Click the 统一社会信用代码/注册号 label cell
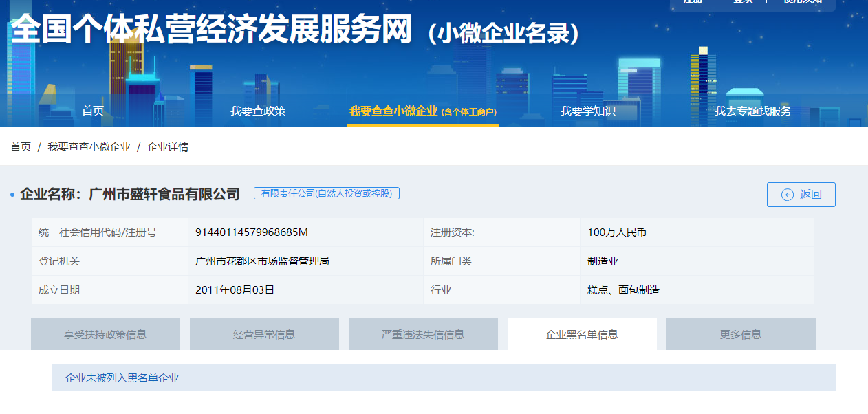 (x=110, y=232)
